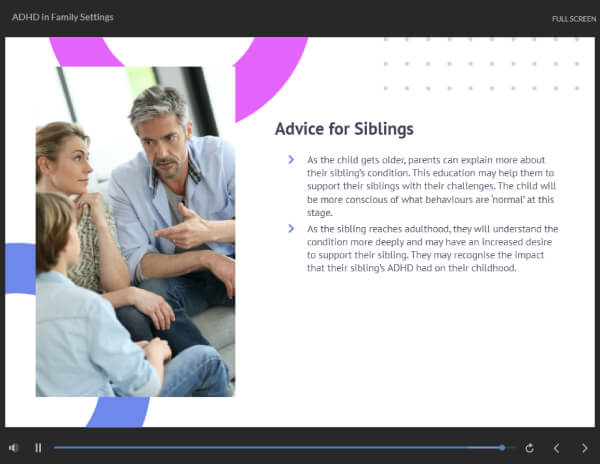Click the 'ADHD in Family Settings' title
Image resolution: width=600 pixels, height=464 pixels.
coord(63,17)
